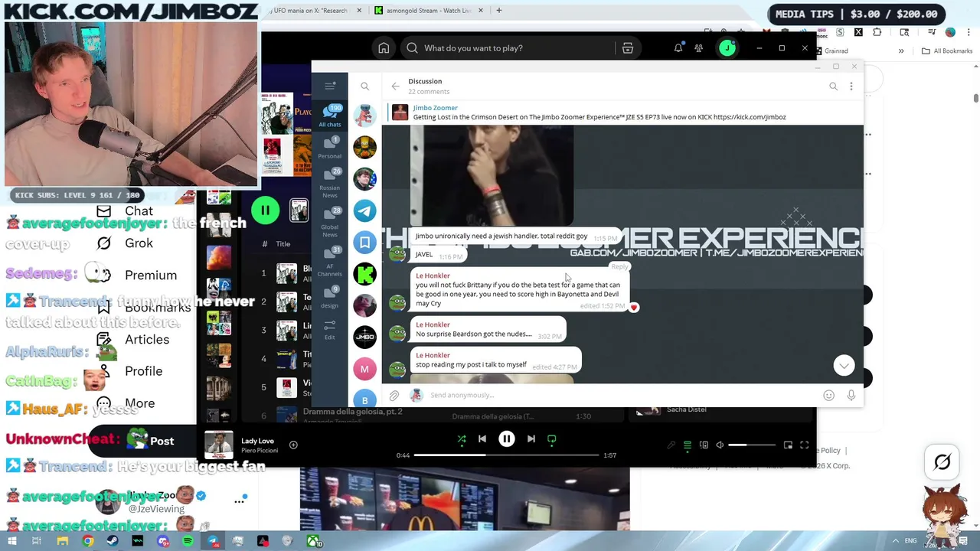This screenshot has height=551, width=980.
Task: Click the heart reaction on Le Honkler's message
Action: (x=633, y=307)
